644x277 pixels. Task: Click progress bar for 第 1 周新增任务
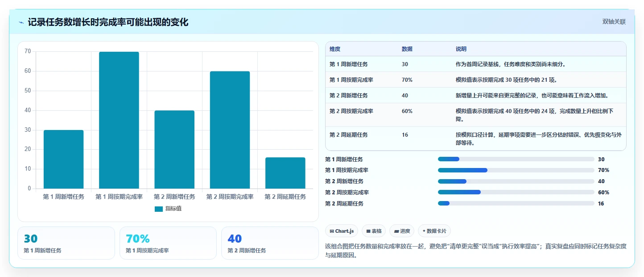[516, 159]
